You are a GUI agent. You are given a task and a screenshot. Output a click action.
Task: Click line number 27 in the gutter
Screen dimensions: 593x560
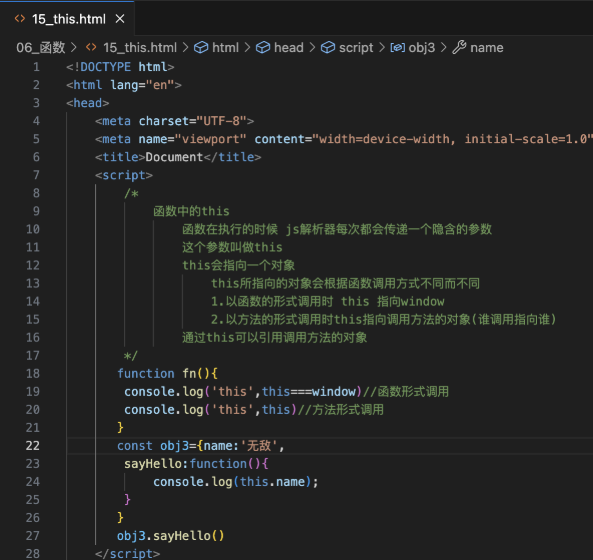click(x=33, y=536)
